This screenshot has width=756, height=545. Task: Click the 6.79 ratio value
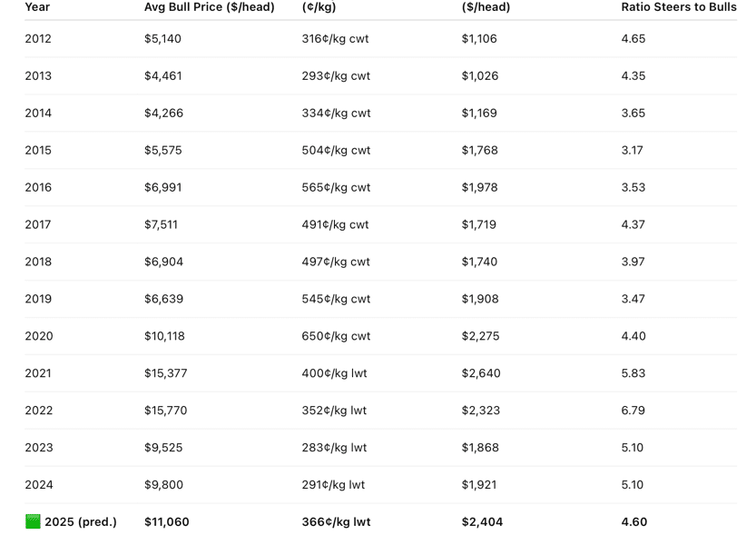pos(633,411)
